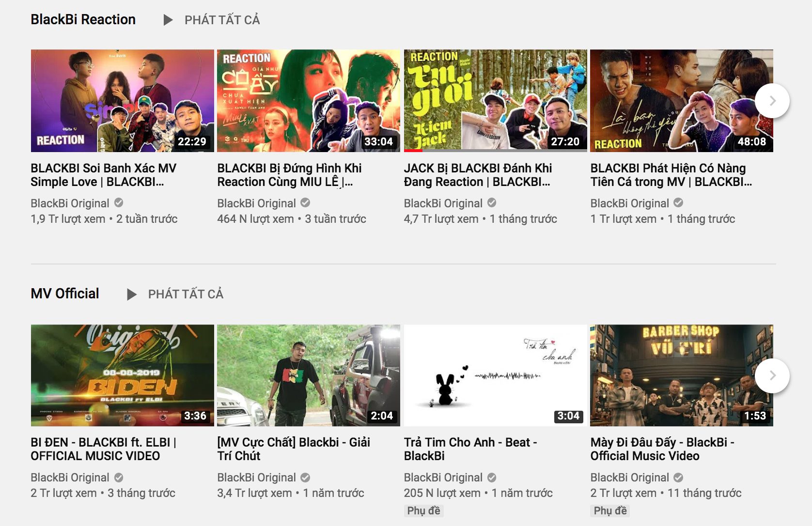
Task: Open the BlackBi Reaction playlist heading
Action: click(x=83, y=20)
